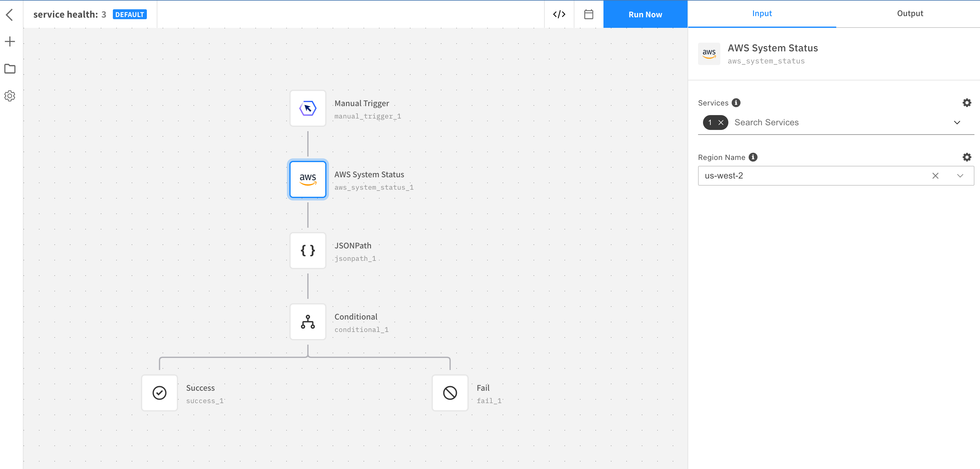Image resolution: width=980 pixels, height=469 pixels.
Task: Click the Success node icon
Action: 160,393
